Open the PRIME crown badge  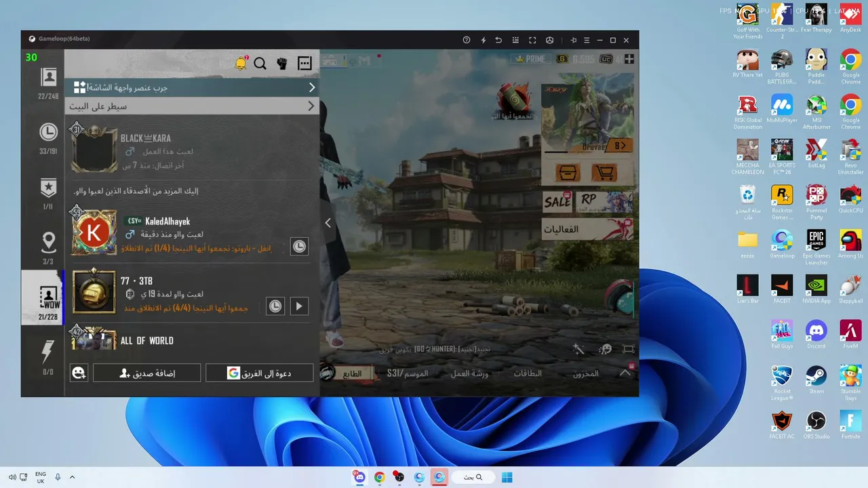click(530, 59)
